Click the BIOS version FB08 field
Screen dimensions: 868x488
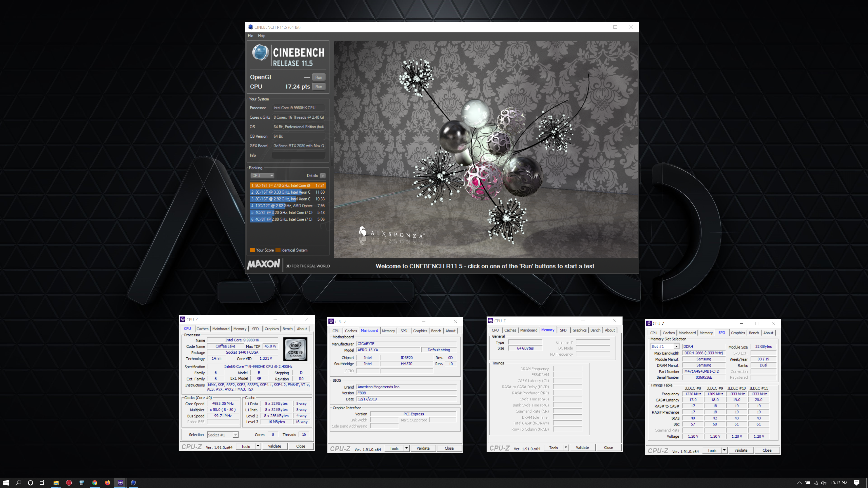point(406,393)
